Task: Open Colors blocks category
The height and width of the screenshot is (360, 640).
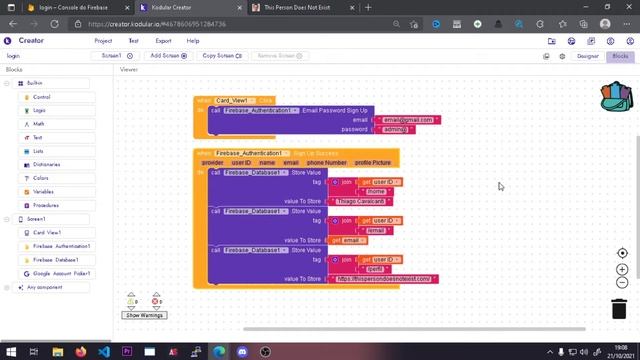Action: point(56,178)
